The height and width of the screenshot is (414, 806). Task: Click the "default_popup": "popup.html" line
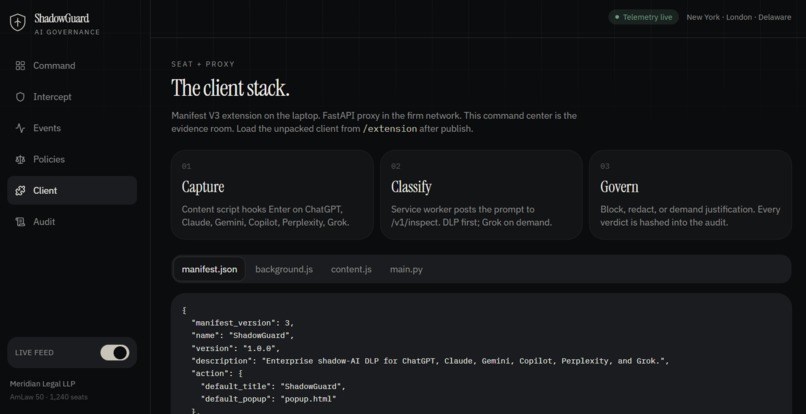coord(268,399)
